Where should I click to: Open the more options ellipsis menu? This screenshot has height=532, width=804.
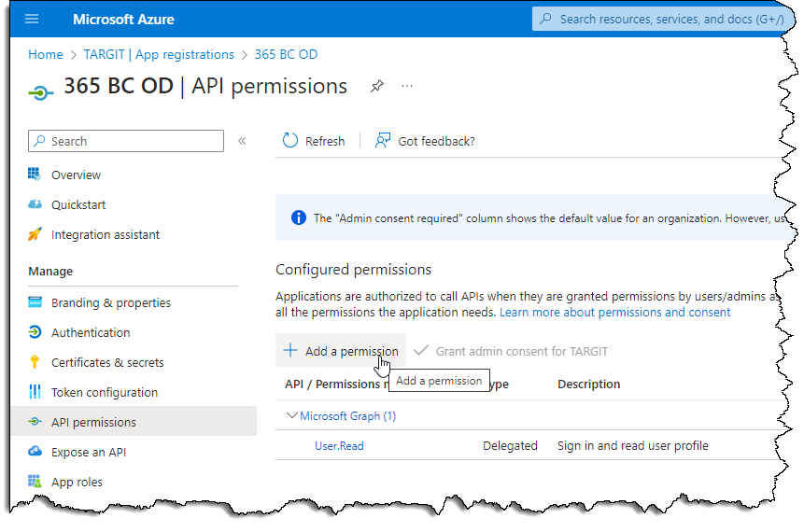coord(407,86)
